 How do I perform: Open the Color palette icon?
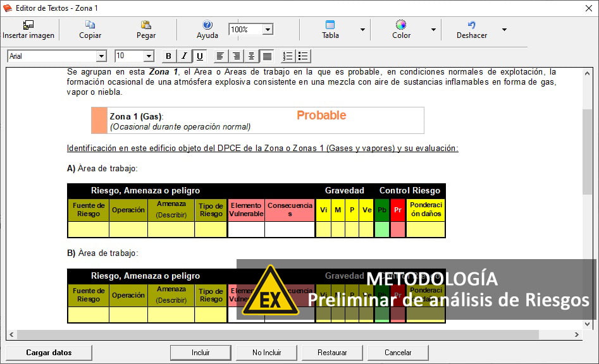click(401, 25)
